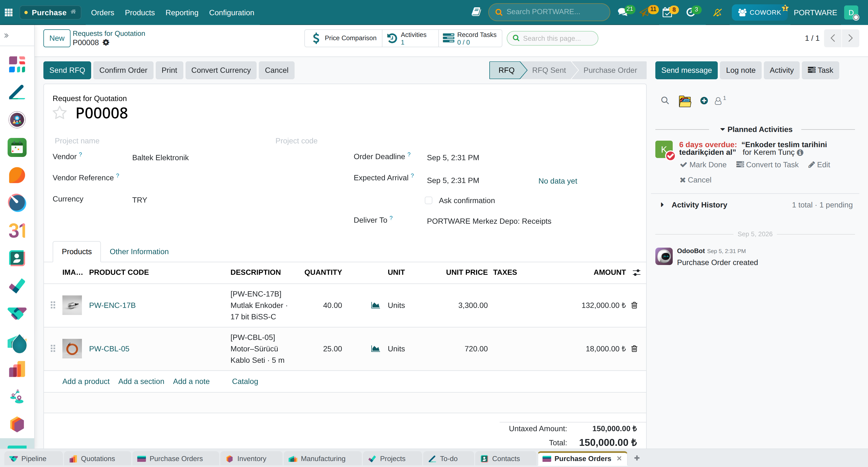Click Convert Currency button
This screenshot has width=868, height=467.
[221, 70]
